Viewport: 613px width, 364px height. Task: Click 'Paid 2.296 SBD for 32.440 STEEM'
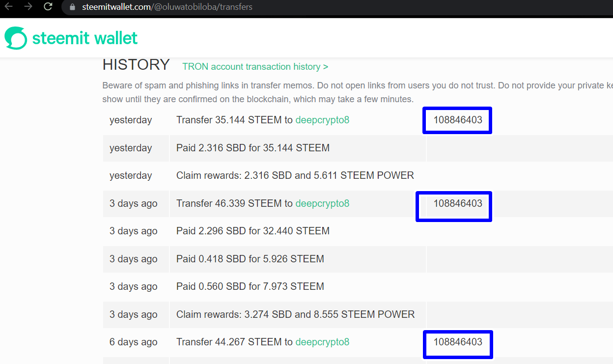(x=253, y=231)
